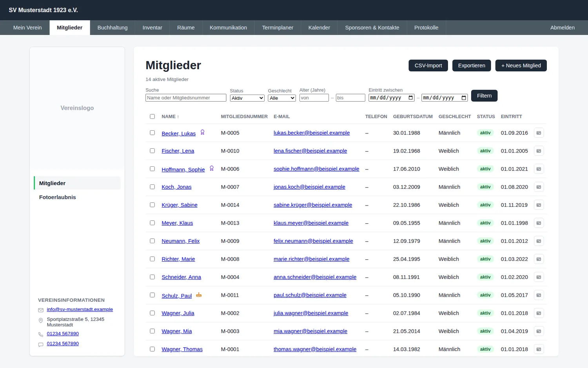The image size is (588, 368).
Task: Open the calendar picker of the second Eintritt date
Action: click(464, 98)
